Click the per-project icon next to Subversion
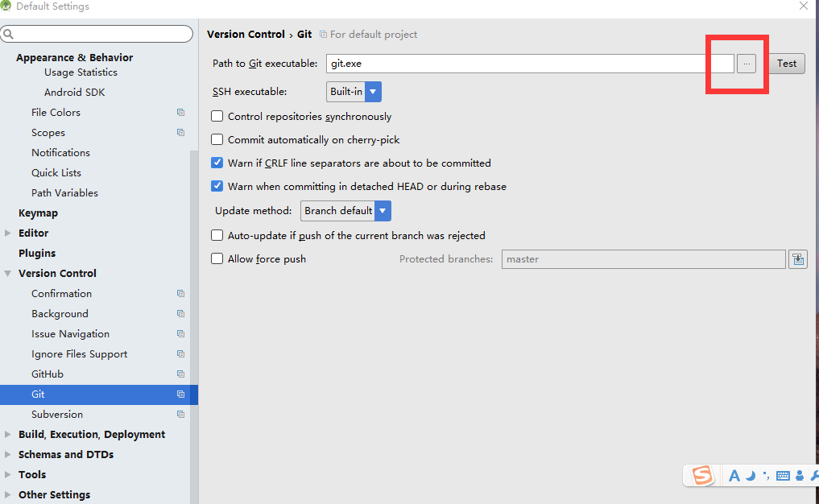The width and height of the screenshot is (819, 504). [x=180, y=414]
